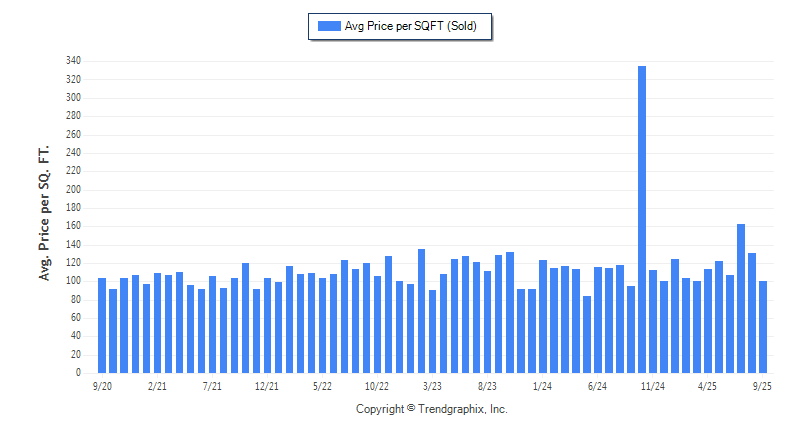Viewport: 800px width, 434px height.
Task: Toggle the Avg Price per SQFT (Sold) legend label
Action: pyautogui.click(x=412, y=27)
